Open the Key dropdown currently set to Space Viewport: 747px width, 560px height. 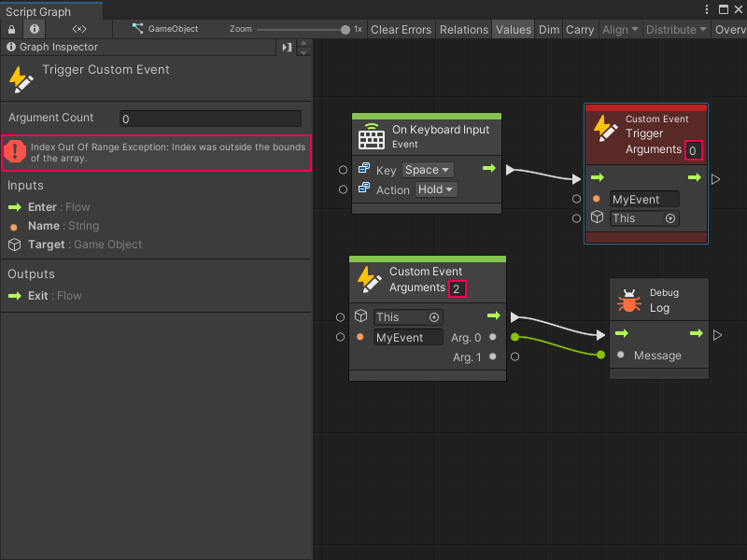[427, 170]
